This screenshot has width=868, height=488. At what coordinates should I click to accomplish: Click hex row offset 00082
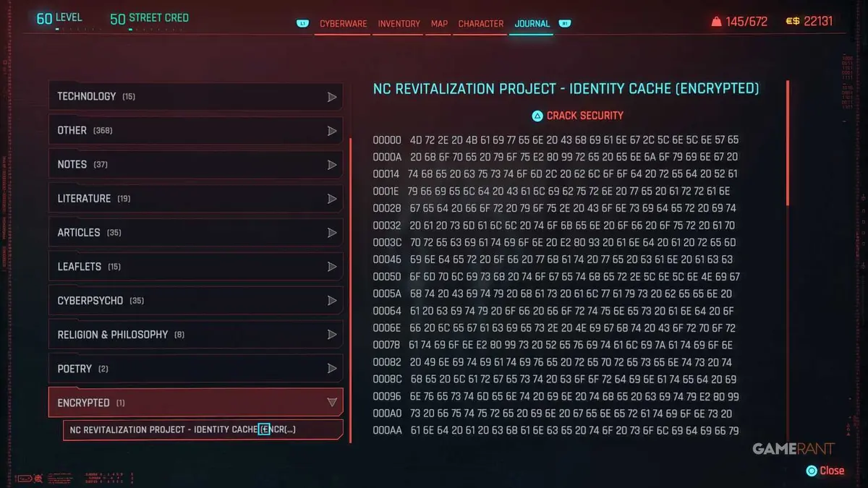tap(387, 362)
